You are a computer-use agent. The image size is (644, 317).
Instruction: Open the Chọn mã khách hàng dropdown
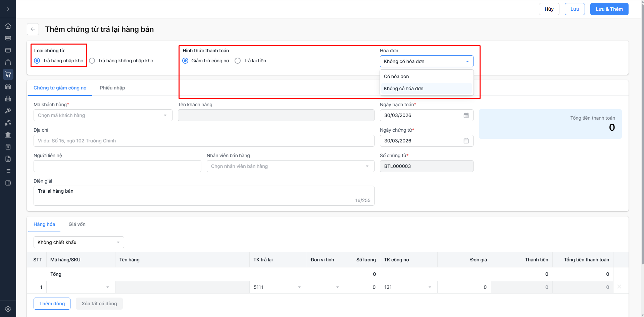click(x=103, y=115)
